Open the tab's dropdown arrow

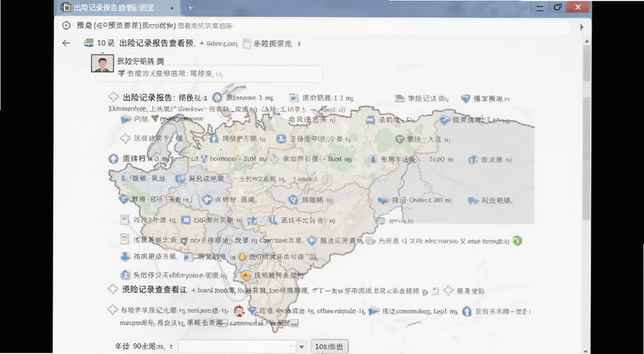click(x=171, y=8)
